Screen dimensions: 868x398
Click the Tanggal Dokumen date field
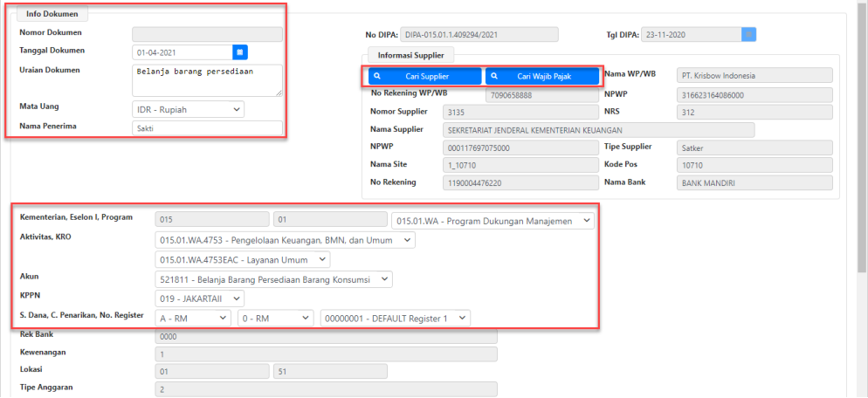click(x=182, y=52)
